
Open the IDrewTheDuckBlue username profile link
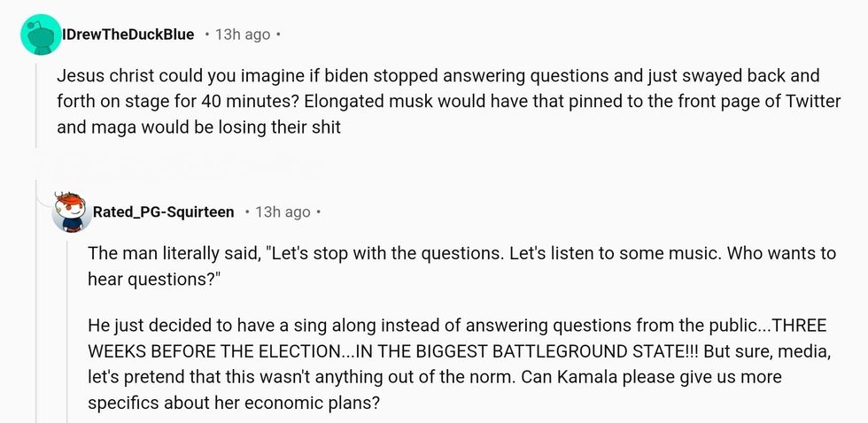(x=128, y=35)
